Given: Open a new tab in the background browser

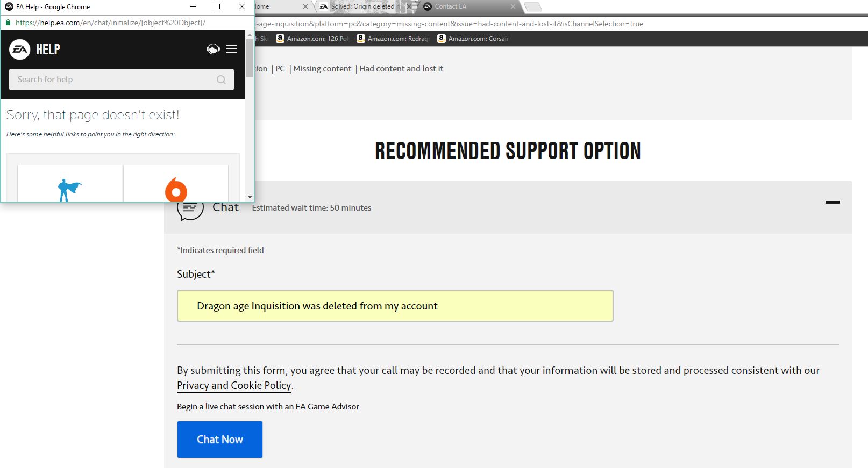Looking at the screenshot, I should [x=532, y=6].
